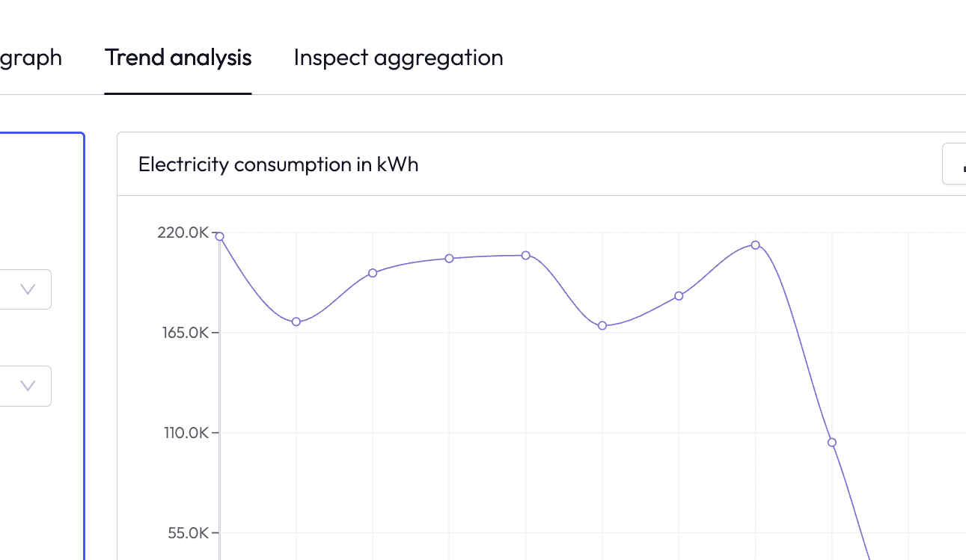Expand the upper dropdown chevron in left panel
966x560 pixels.
pos(28,289)
